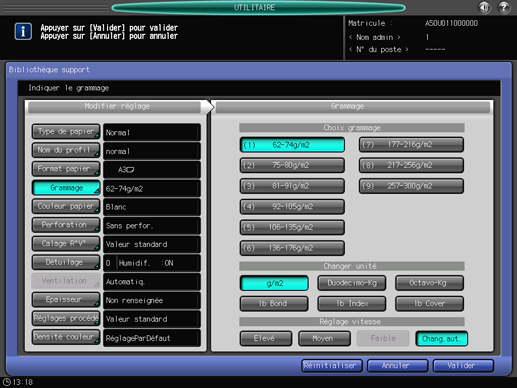This screenshot has height=388, width=517.
Task: Click the Réinitialiser button
Action: click(331, 366)
